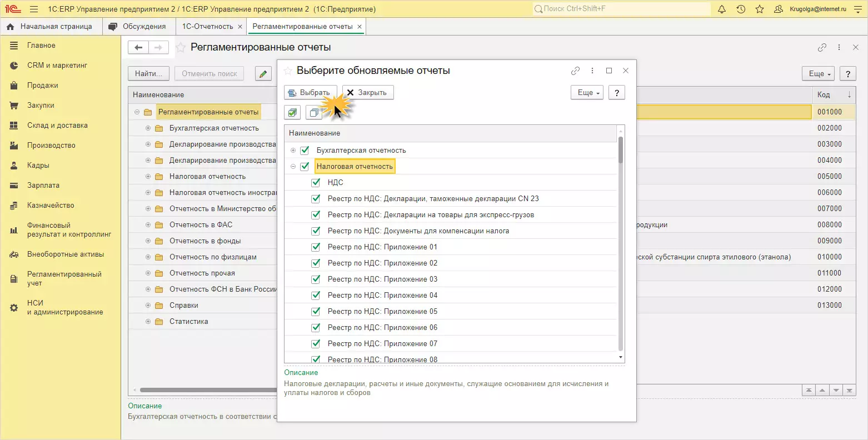
Task: Click the pencil edit icon in toolbar
Action: pyautogui.click(x=263, y=73)
